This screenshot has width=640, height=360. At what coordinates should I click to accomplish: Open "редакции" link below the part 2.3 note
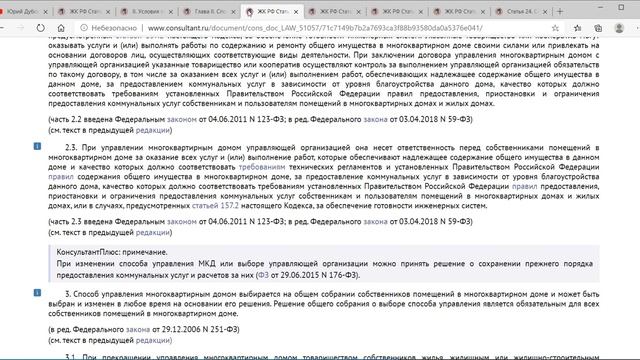pos(153,232)
